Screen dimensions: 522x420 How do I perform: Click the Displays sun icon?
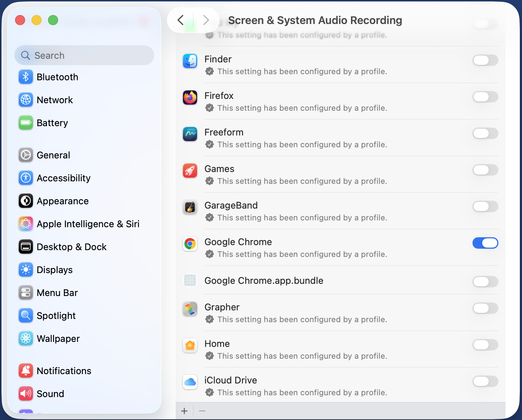coord(26,270)
